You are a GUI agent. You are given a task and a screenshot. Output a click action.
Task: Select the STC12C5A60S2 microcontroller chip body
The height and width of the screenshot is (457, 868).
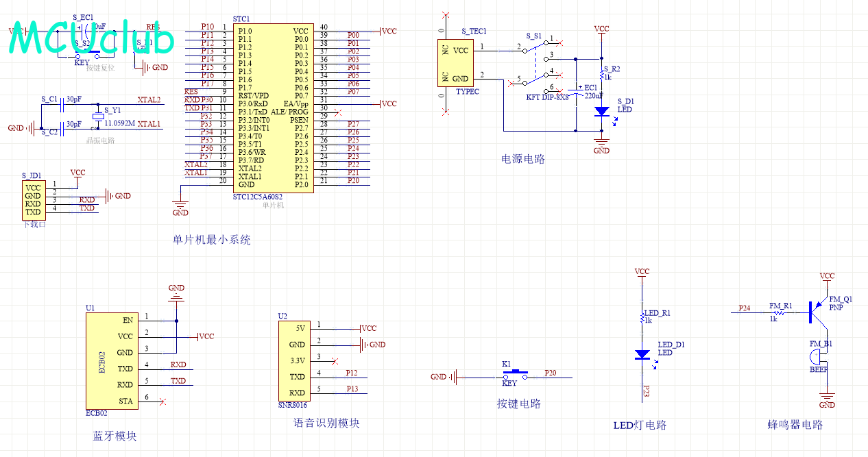coord(273,108)
